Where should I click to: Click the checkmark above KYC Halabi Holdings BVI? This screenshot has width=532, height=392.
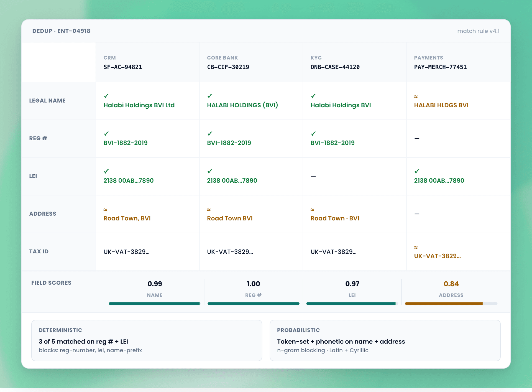click(313, 96)
